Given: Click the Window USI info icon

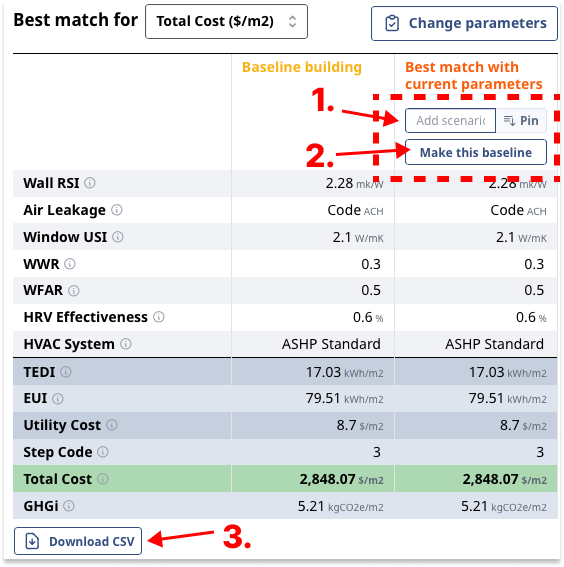Looking at the screenshot, I should (x=118, y=237).
